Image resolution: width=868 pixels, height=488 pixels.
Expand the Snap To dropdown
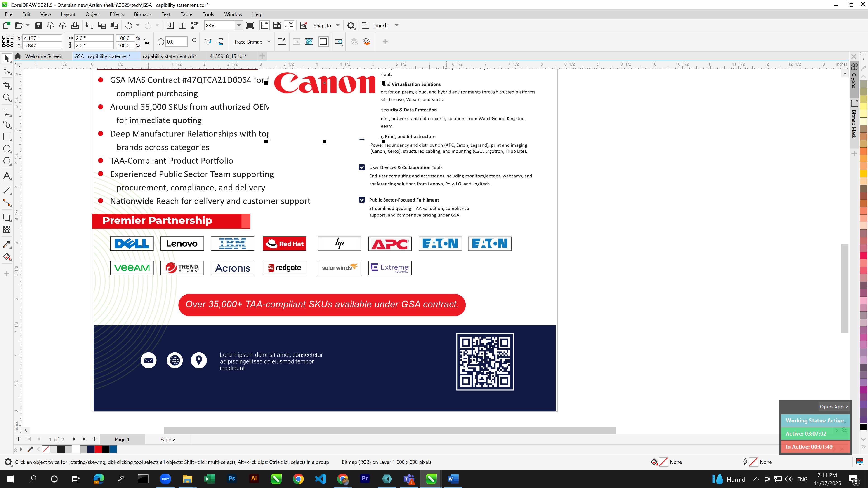point(338,26)
